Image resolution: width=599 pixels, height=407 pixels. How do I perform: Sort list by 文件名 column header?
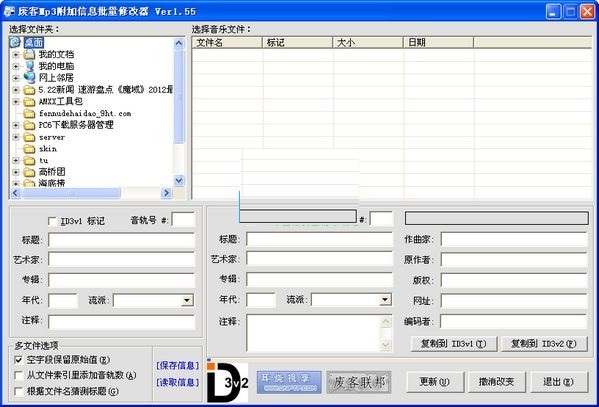pyautogui.click(x=227, y=42)
